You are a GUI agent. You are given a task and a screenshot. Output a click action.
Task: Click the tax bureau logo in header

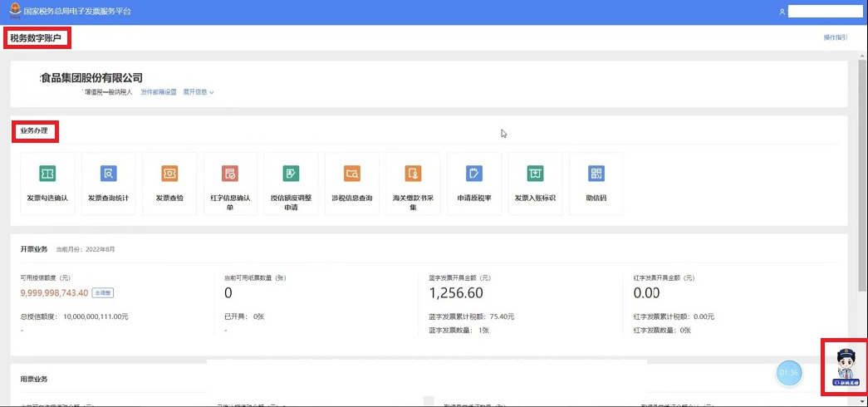click(13, 12)
